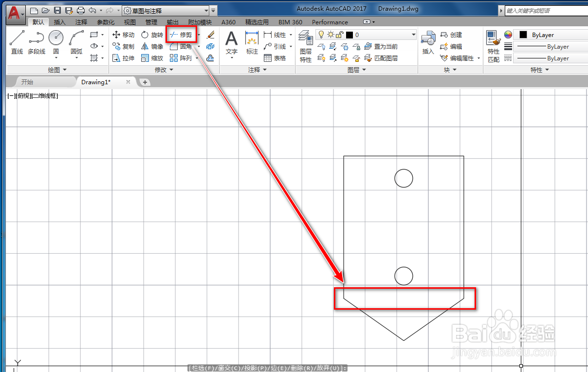This screenshot has height=372, width=588.
Task: Select the 线性 linear dimension tool
Action: (x=276, y=35)
